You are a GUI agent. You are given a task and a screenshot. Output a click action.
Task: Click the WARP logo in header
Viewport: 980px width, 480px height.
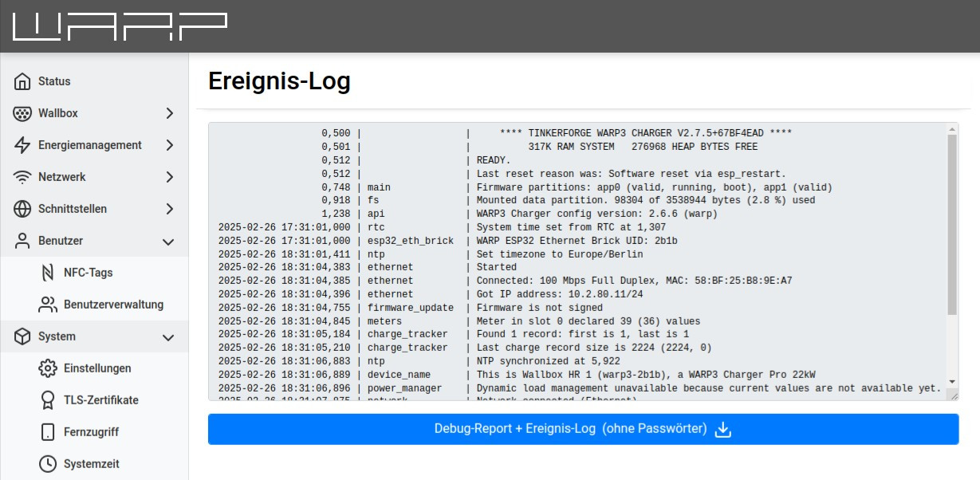pyautogui.click(x=120, y=26)
